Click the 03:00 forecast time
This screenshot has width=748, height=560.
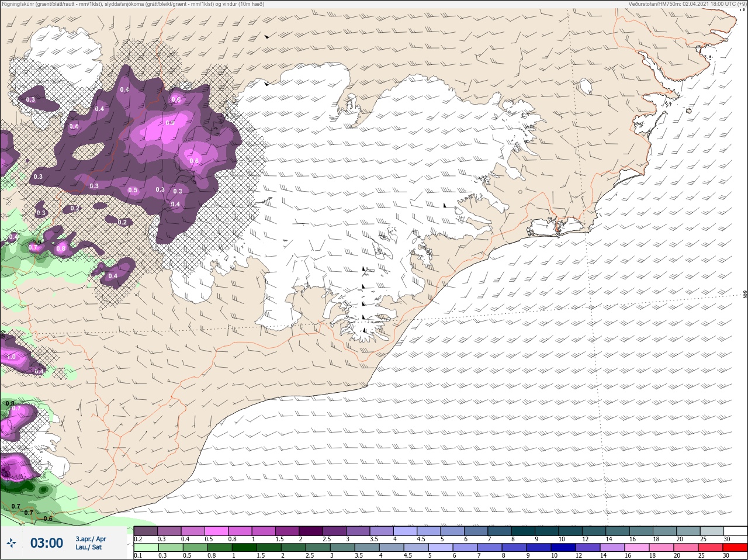point(46,543)
